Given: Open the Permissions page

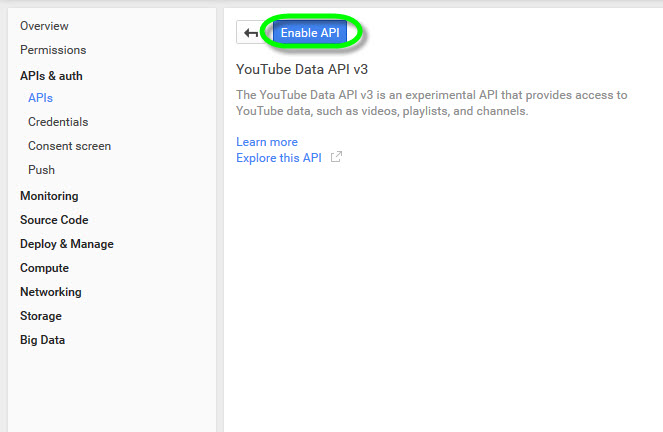Looking at the screenshot, I should (53, 50).
